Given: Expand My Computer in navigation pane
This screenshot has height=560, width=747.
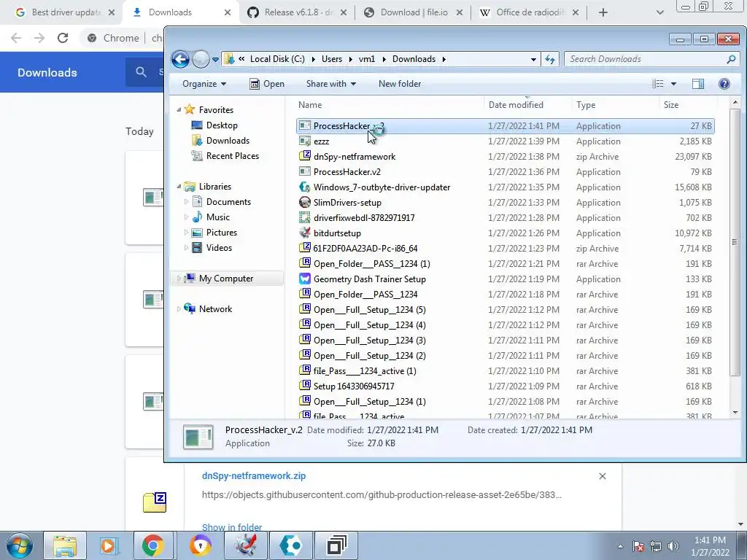Looking at the screenshot, I should (179, 278).
